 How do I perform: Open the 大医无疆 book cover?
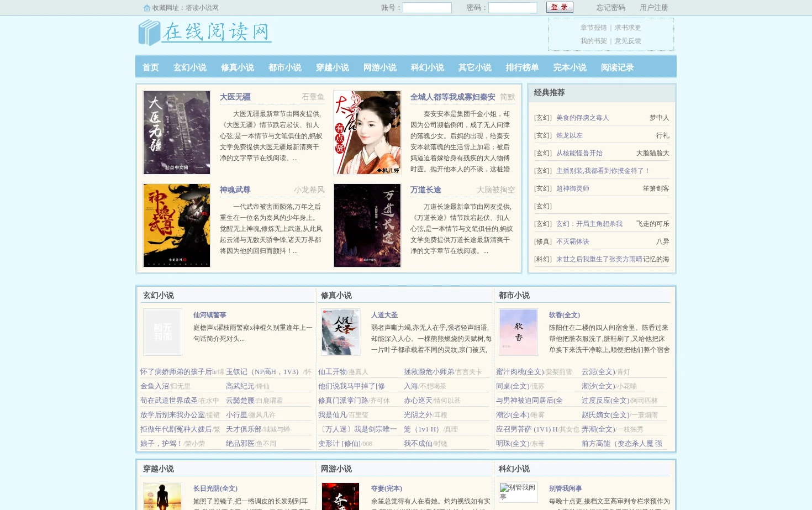tap(177, 133)
